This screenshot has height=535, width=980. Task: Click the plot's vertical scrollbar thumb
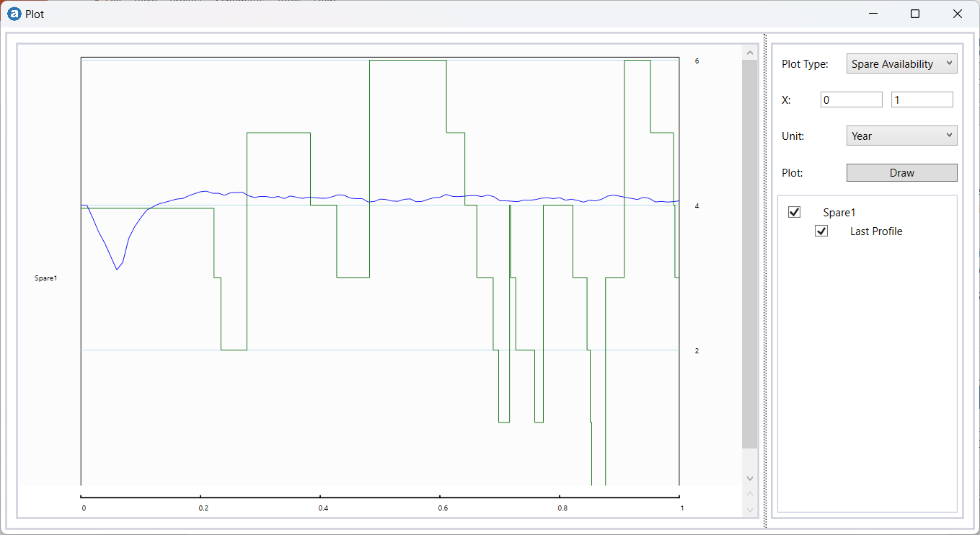(749, 252)
